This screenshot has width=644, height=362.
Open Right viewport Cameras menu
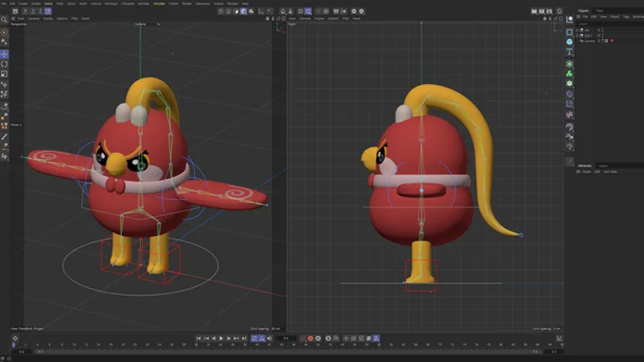305,19
